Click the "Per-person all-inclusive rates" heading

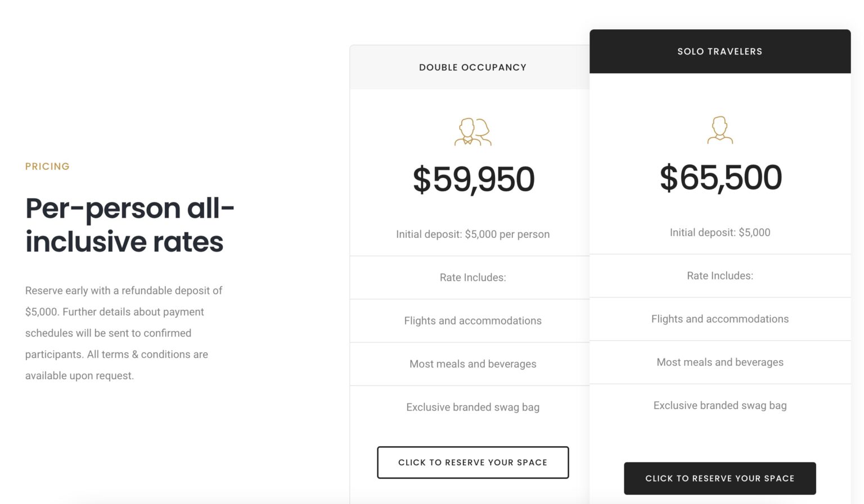click(x=129, y=225)
